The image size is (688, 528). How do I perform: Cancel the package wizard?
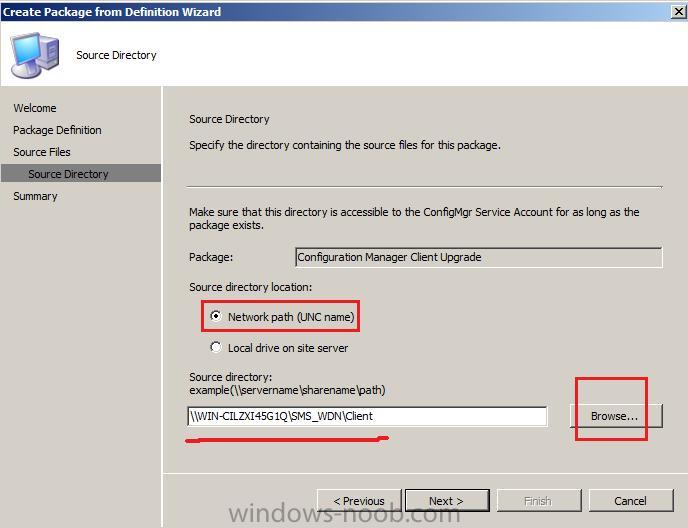coord(631,501)
